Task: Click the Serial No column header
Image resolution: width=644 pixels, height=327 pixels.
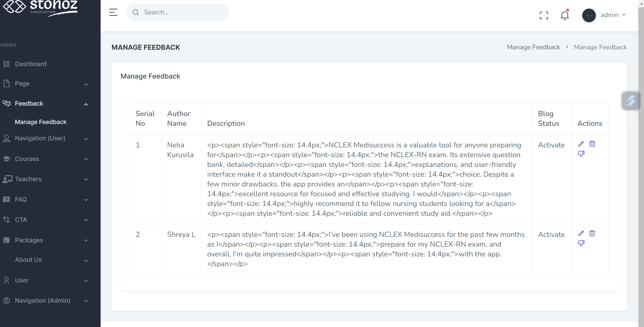Action: click(x=145, y=119)
